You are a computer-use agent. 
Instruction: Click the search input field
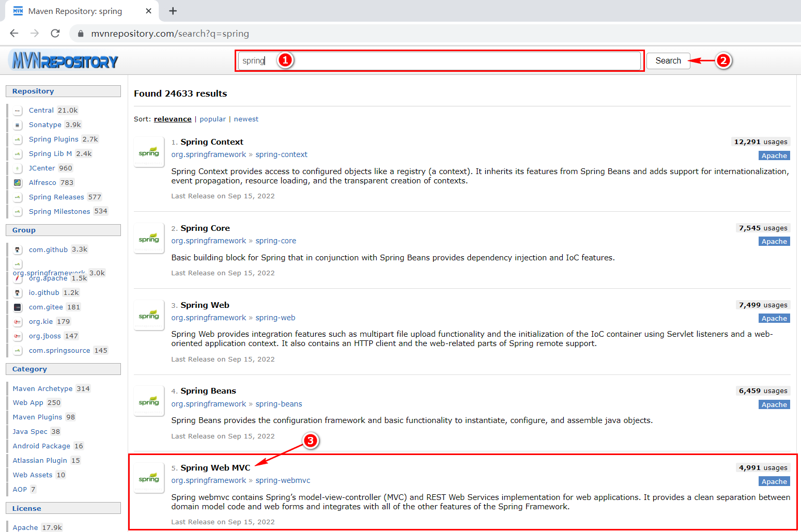click(x=439, y=60)
